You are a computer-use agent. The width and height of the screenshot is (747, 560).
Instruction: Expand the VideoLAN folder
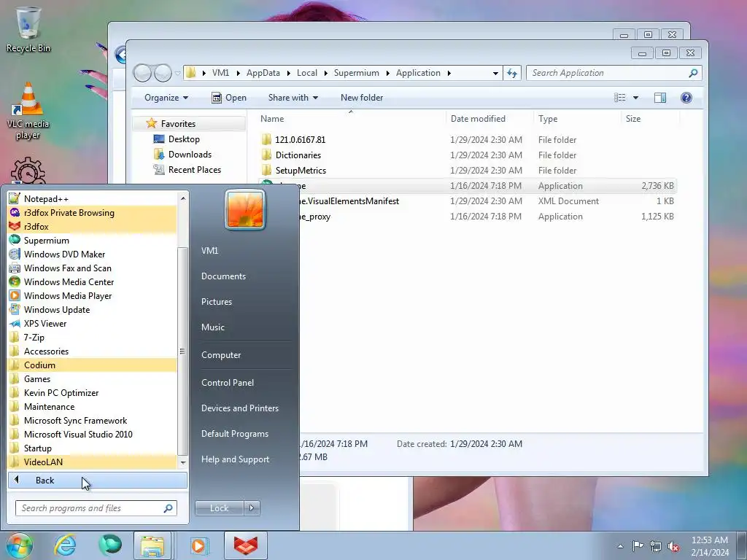[93, 462]
